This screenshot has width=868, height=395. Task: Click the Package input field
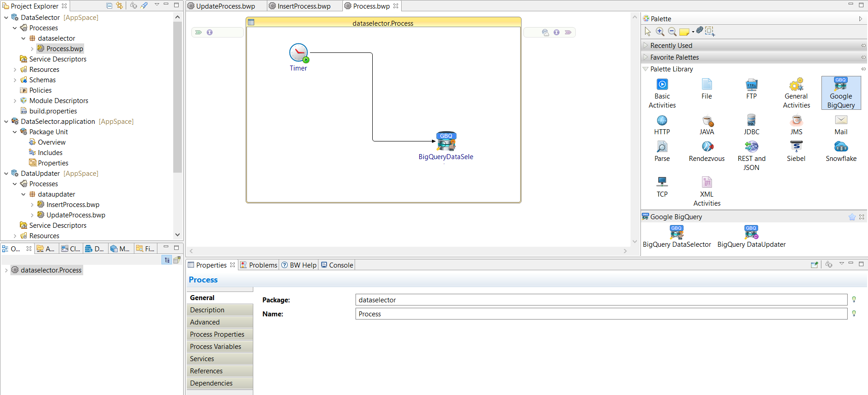coord(601,300)
